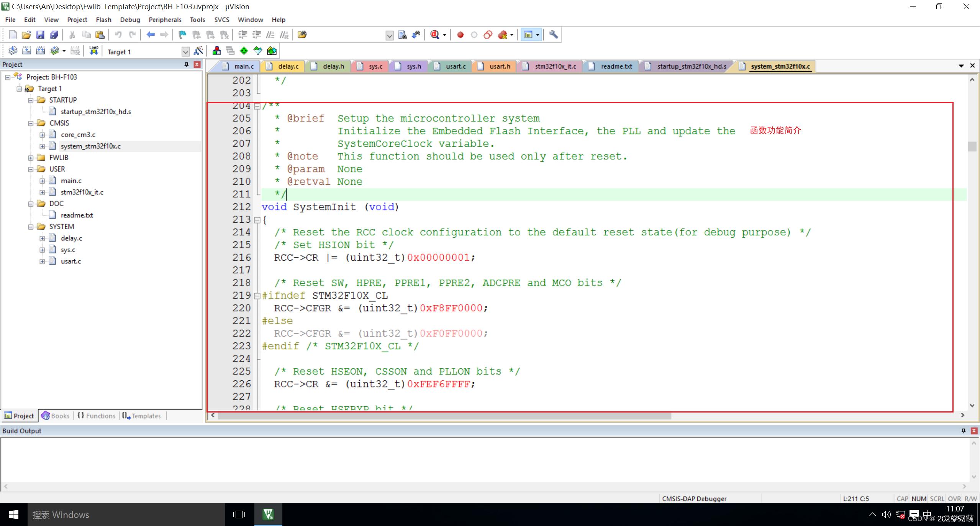980x526 pixels.
Task: Switch to the main.c tab
Action: 239,66
